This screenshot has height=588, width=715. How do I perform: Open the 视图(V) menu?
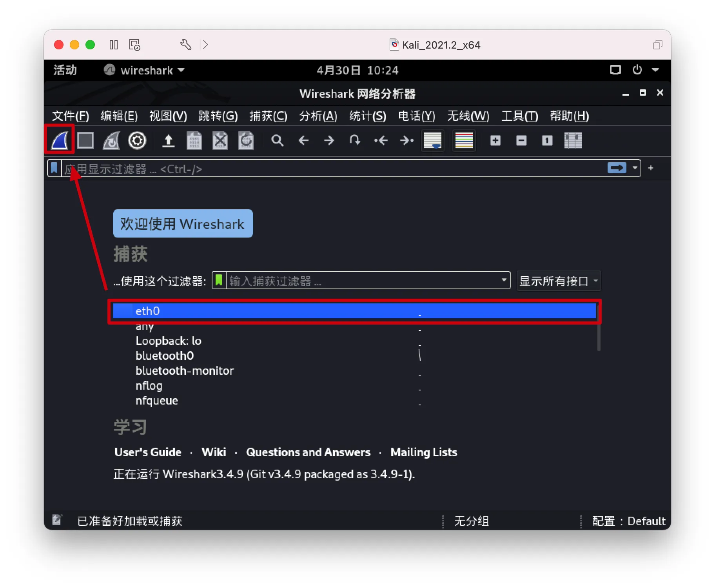[168, 116]
